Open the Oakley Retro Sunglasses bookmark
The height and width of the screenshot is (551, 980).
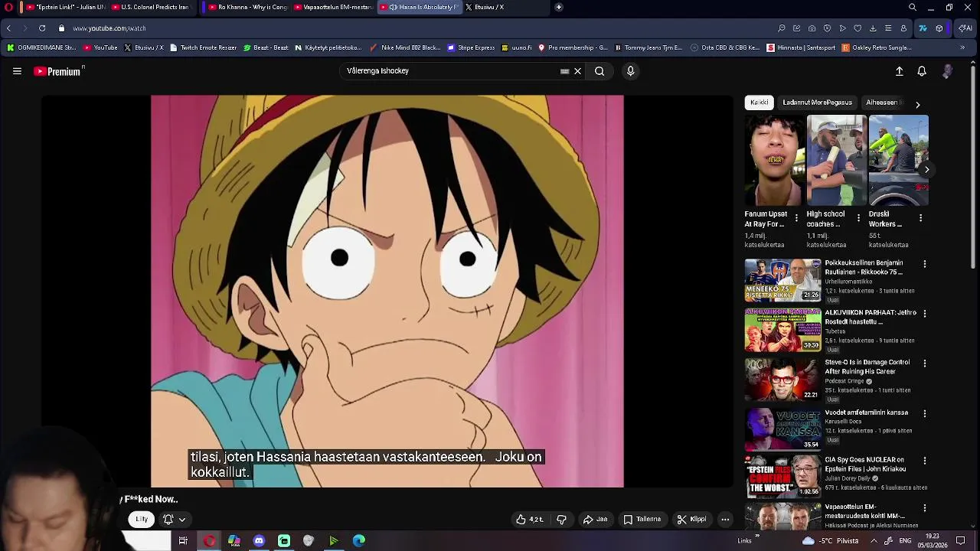pyautogui.click(x=876, y=47)
